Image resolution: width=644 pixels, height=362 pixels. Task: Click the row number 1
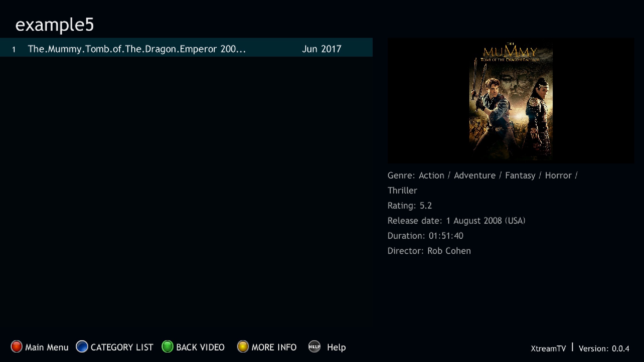click(x=14, y=50)
